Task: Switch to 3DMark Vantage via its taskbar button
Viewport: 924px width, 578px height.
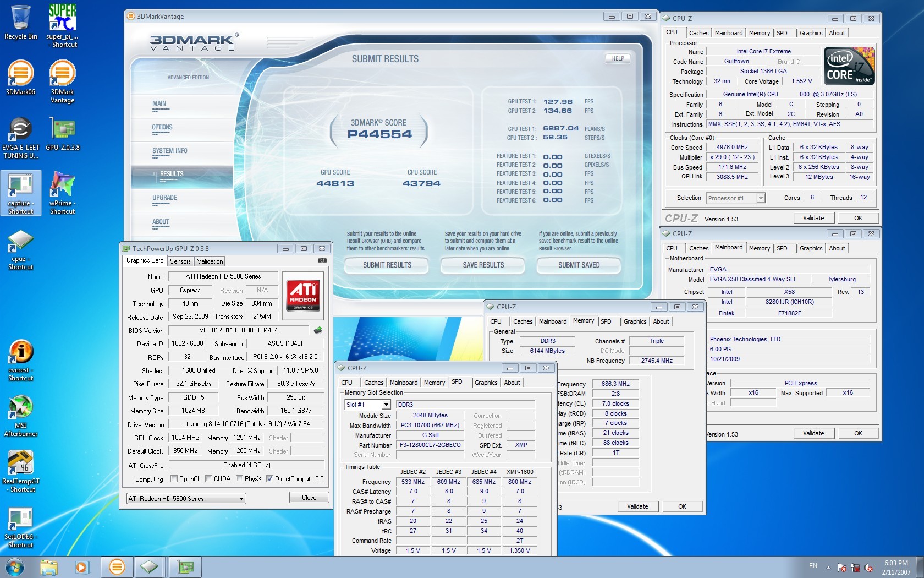Action: coord(117,567)
